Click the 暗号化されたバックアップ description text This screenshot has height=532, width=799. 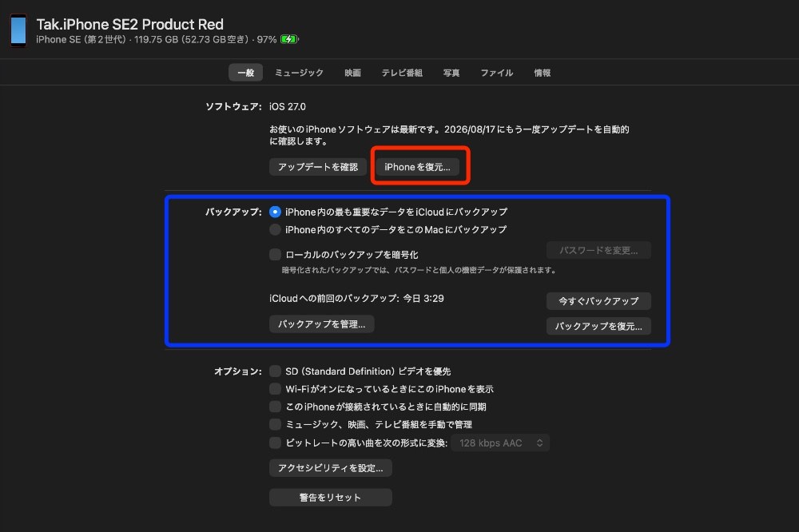419,270
